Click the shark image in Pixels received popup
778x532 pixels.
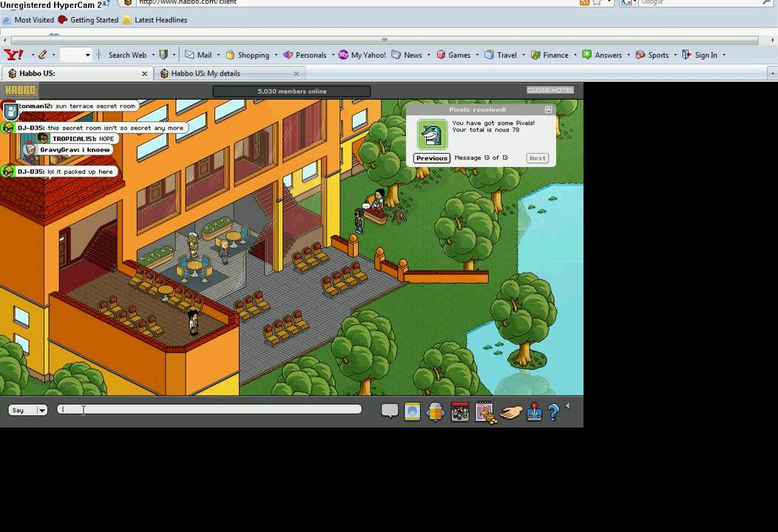click(x=432, y=134)
